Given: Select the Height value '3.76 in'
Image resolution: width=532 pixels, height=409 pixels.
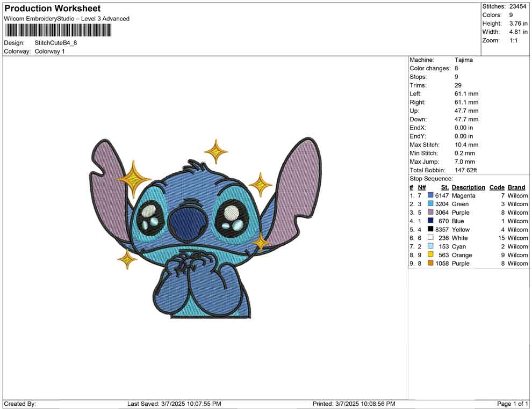Looking at the screenshot, I should pyautogui.click(x=519, y=24).
